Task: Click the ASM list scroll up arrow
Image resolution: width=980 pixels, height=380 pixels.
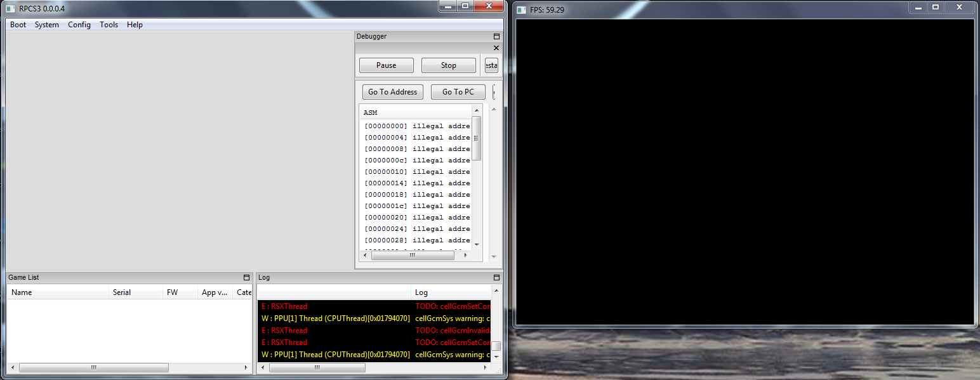Action: click(477, 111)
